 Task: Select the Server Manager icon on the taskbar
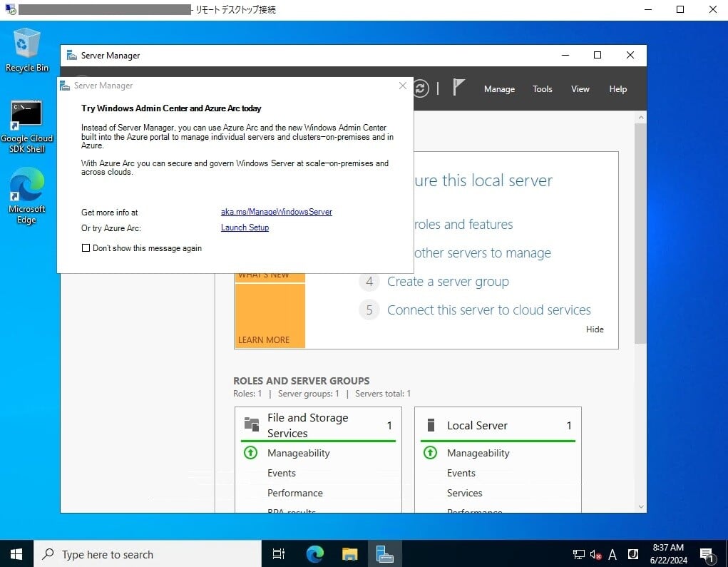tap(385, 554)
